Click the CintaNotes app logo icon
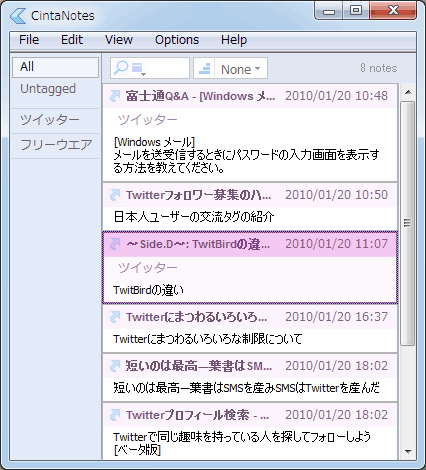Viewport: 426px width, 470px height. [18, 16]
